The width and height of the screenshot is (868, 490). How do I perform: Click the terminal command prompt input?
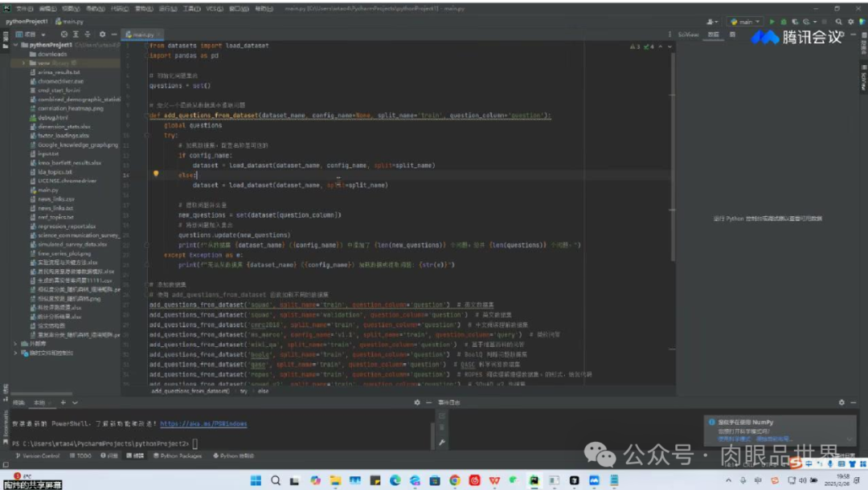[x=194, y=443]
